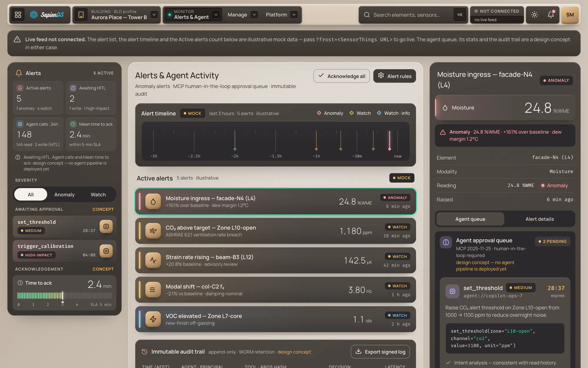Click the Active alerts stat card
Screen dimensions: 588x368
[x=38, y=98]
